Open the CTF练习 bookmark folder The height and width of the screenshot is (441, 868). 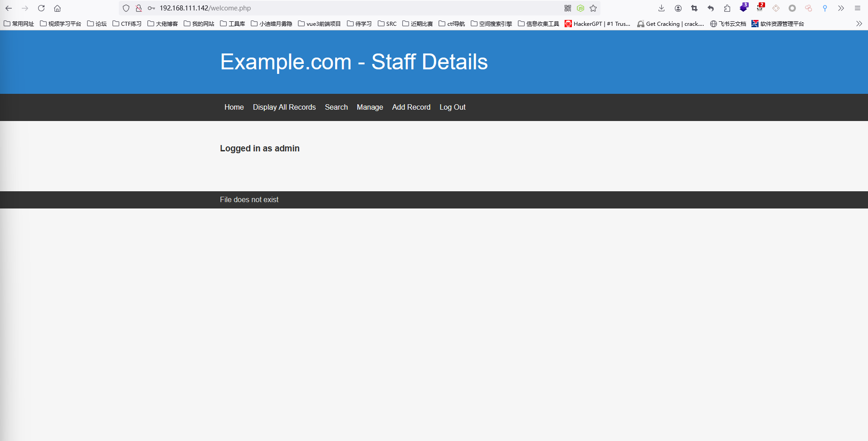pyautogui.click(x=127, y=24)
